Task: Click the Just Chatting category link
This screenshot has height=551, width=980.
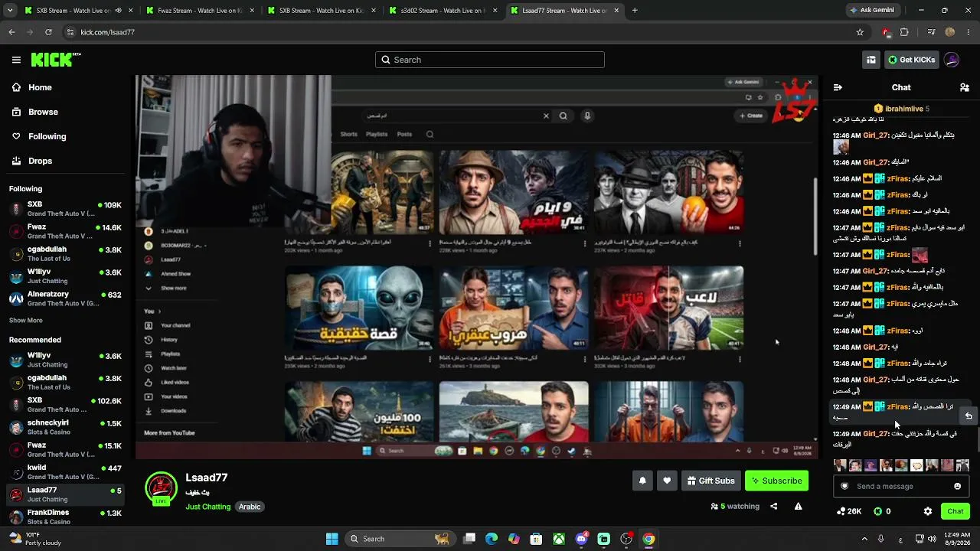Action: pyautogui.click(x=207, y=507)
